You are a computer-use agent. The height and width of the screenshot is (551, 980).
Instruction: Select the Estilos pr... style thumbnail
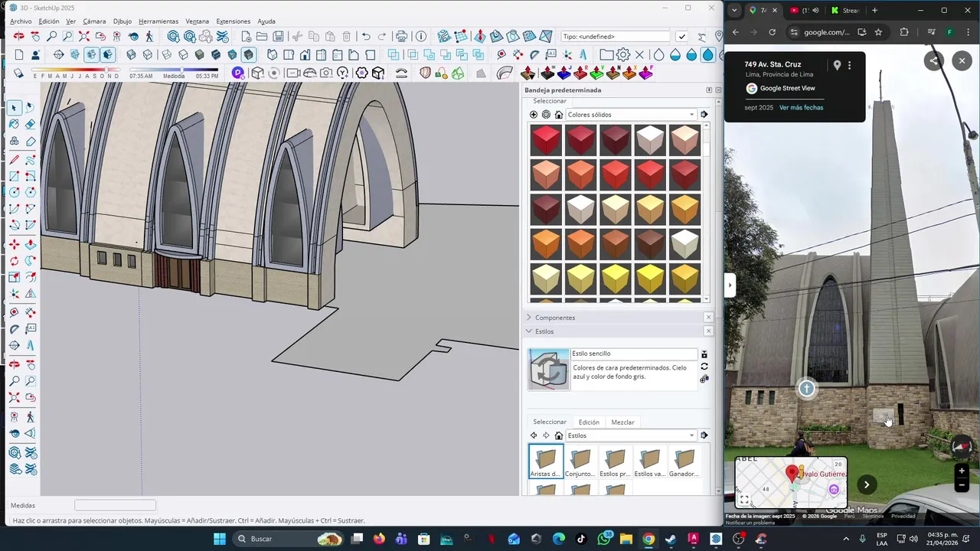point(615,461)
